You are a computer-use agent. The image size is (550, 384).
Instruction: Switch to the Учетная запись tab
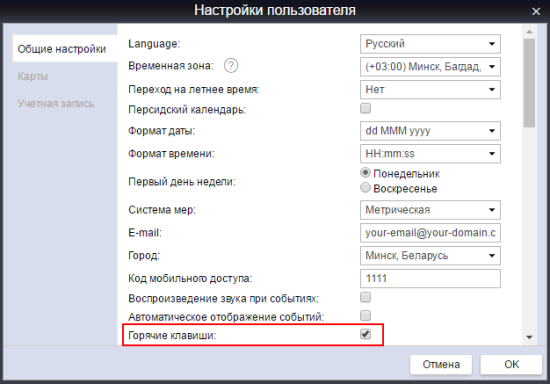[56, 103]
